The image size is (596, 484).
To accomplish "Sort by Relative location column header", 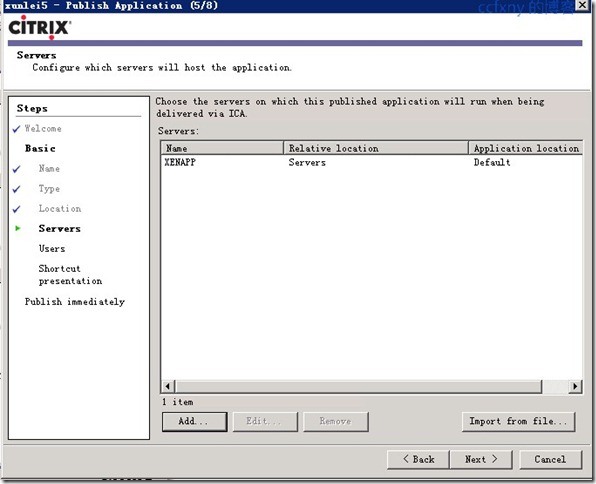I will (x=376, y=148).
